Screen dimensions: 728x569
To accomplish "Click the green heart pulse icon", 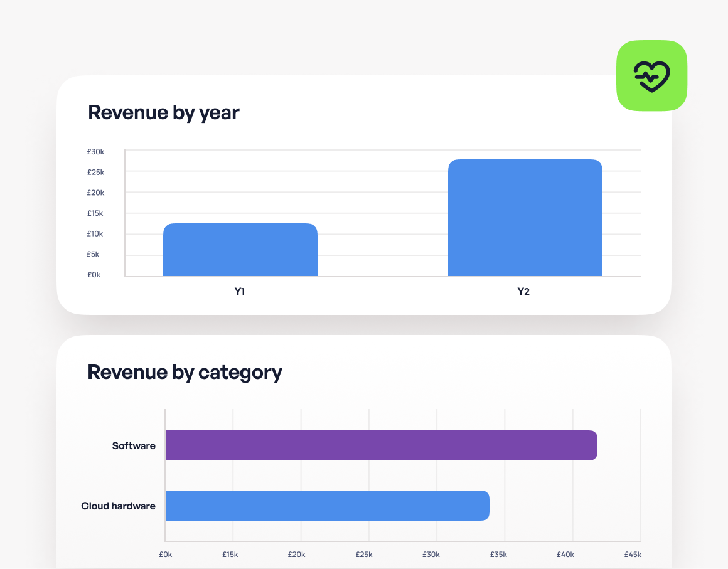I will 651,76.
